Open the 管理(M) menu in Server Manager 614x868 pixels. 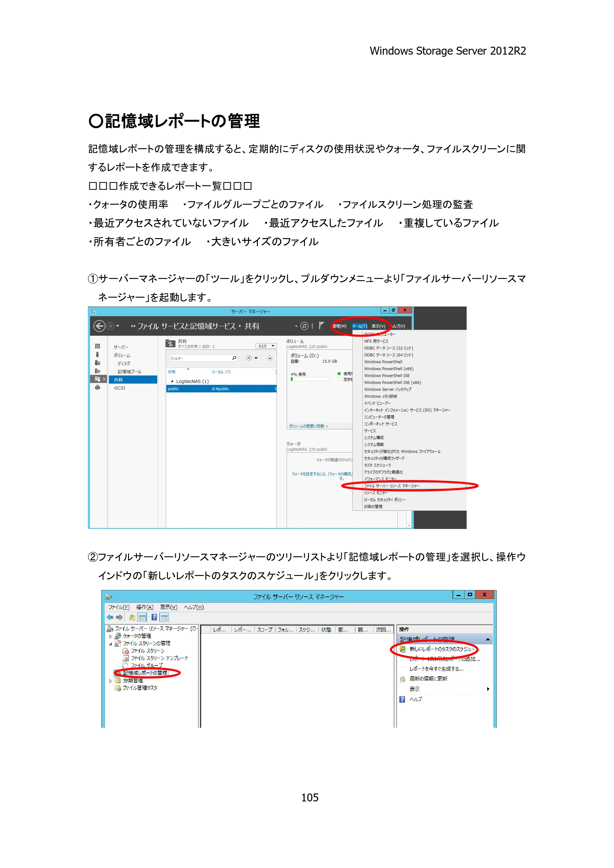click(x=339, y=326)
